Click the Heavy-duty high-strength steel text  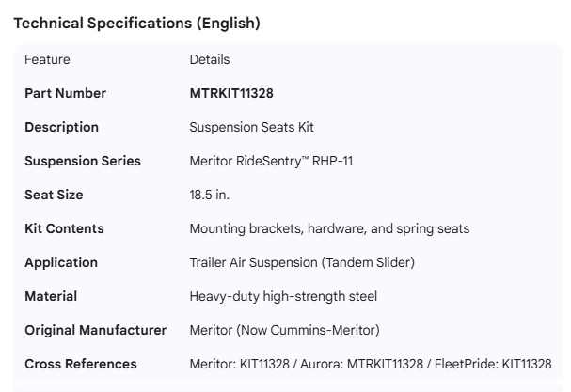coord(283,296)
